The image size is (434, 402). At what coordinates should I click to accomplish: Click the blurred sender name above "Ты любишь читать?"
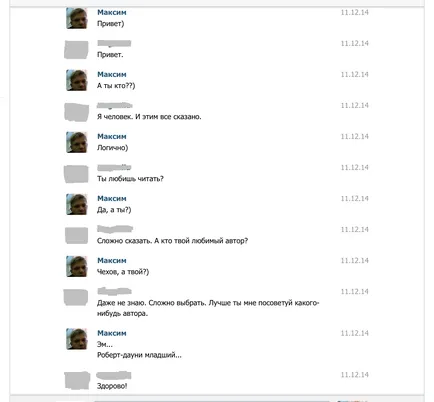[x=114, y=167]
